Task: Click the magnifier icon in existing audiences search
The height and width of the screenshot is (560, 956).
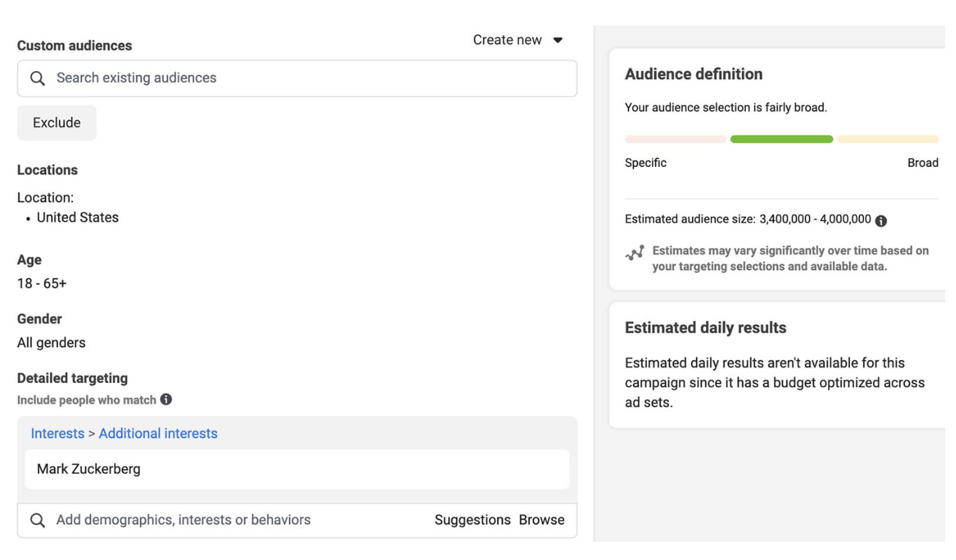Action: point(38,78)
